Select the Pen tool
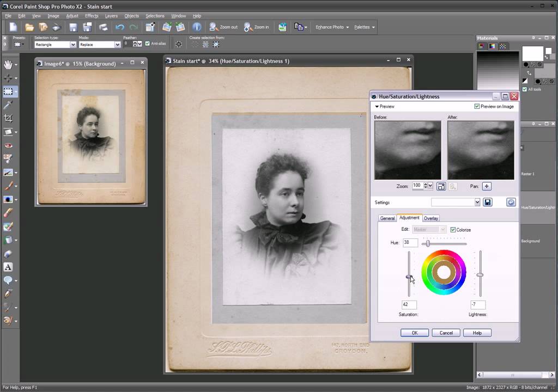Viewport: 558px width, 392px height. pos(8,294)
